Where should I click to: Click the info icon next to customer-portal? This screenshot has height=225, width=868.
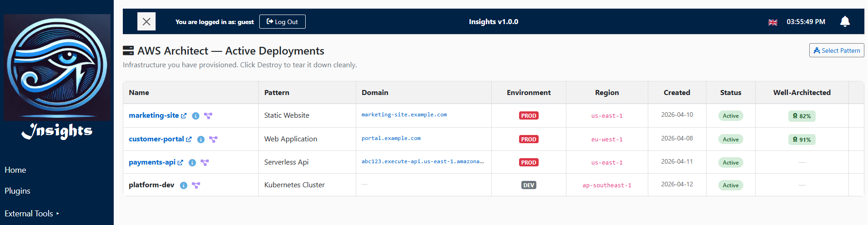point(201,140)
